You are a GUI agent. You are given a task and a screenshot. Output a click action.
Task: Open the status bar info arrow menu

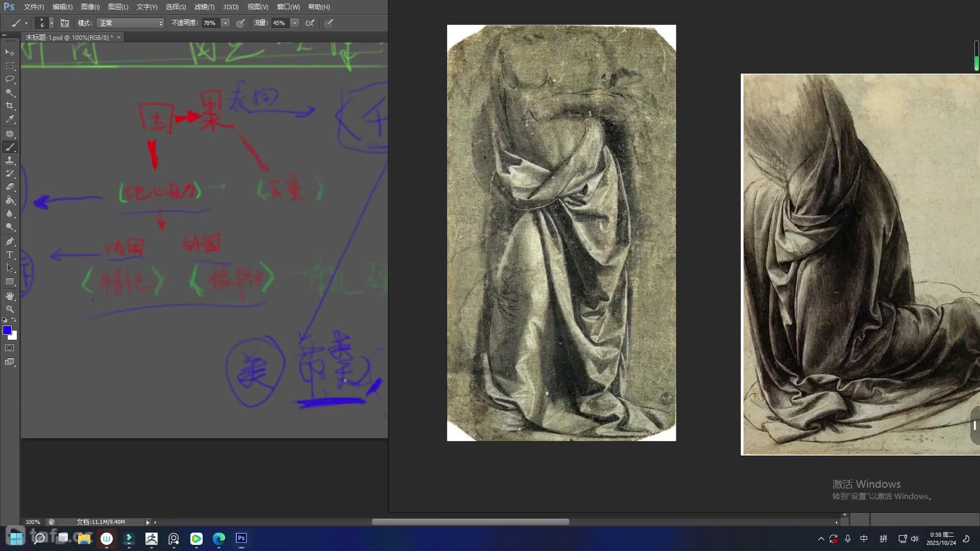tap(148, 522)
